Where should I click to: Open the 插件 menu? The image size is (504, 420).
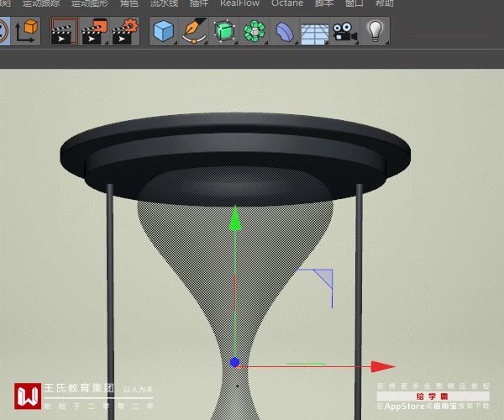(x=198, y=3)
